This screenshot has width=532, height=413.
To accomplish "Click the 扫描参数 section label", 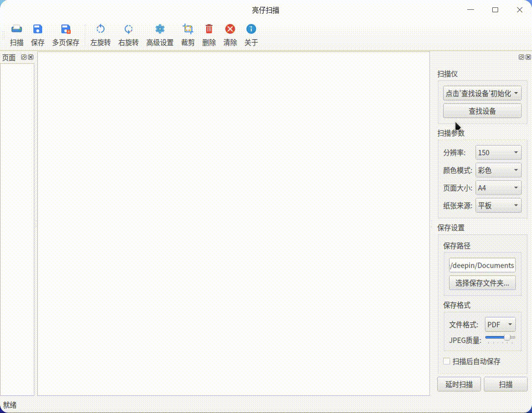I will pyautogui.click(x=451, y=133).
